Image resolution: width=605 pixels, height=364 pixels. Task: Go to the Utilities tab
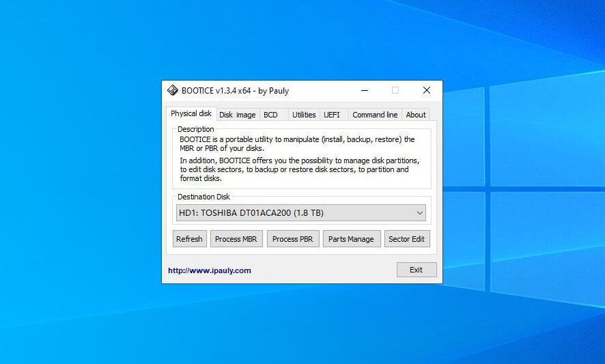(x=304, y=115)
